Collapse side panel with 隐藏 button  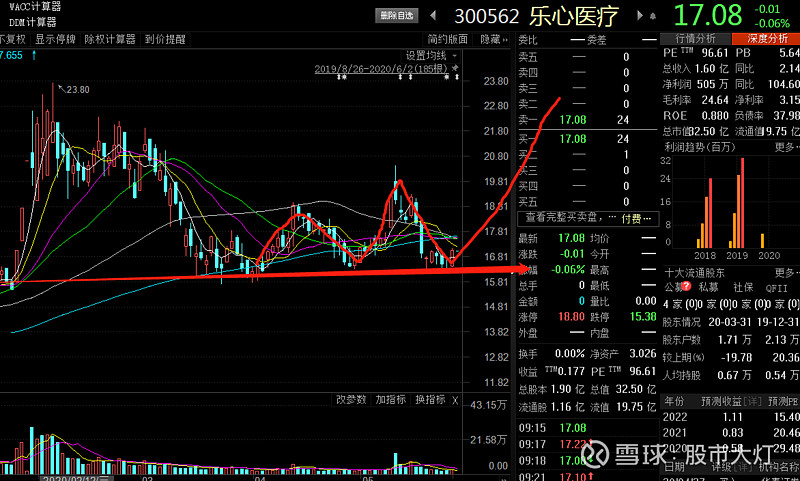pos(493,39)
